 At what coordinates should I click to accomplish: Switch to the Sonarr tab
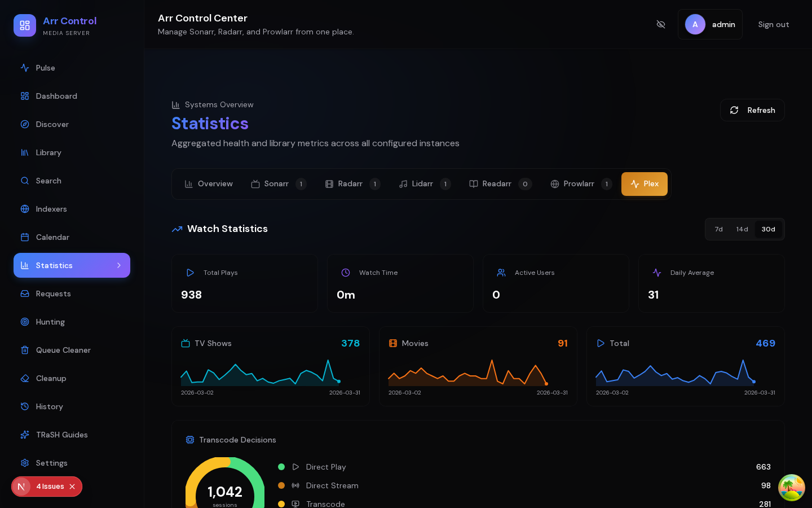pyautogui.click(x=279, y=184)
